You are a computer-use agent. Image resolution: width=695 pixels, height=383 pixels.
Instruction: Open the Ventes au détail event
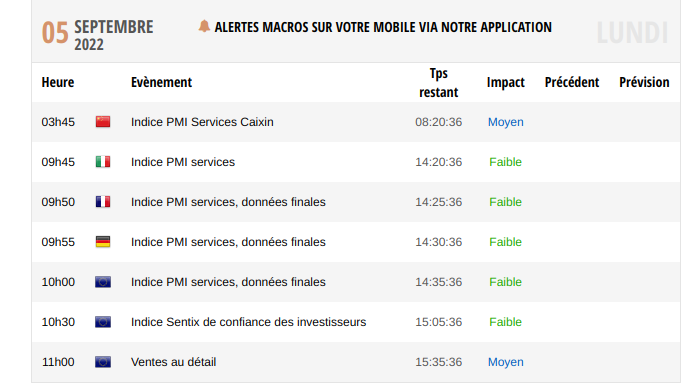tap(173, 362)
